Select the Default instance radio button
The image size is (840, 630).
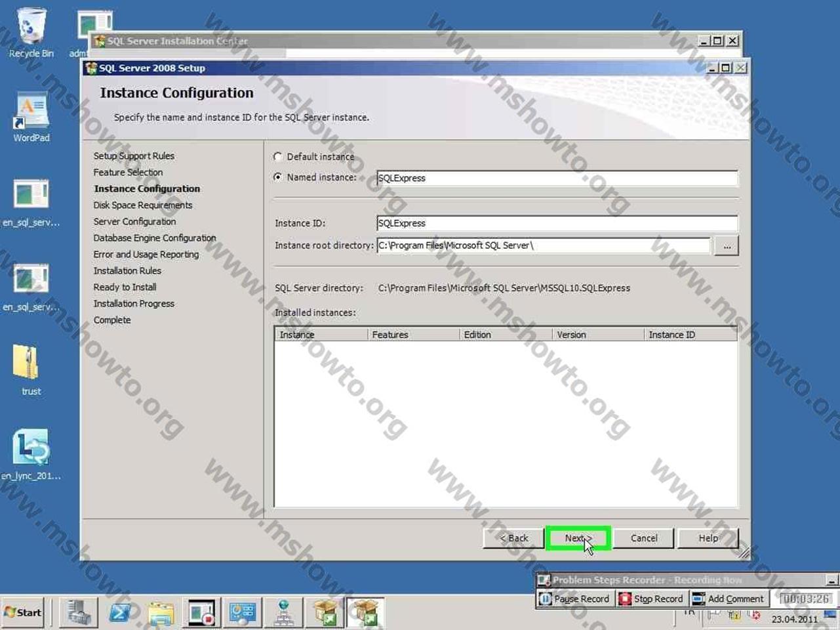click(278, 157)
